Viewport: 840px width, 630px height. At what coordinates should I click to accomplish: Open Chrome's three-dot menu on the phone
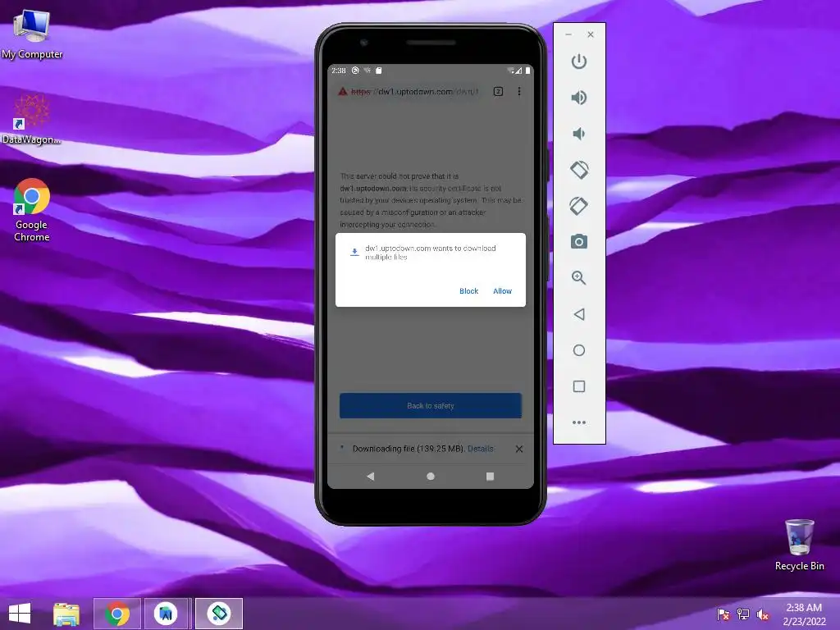click(519, 92)
